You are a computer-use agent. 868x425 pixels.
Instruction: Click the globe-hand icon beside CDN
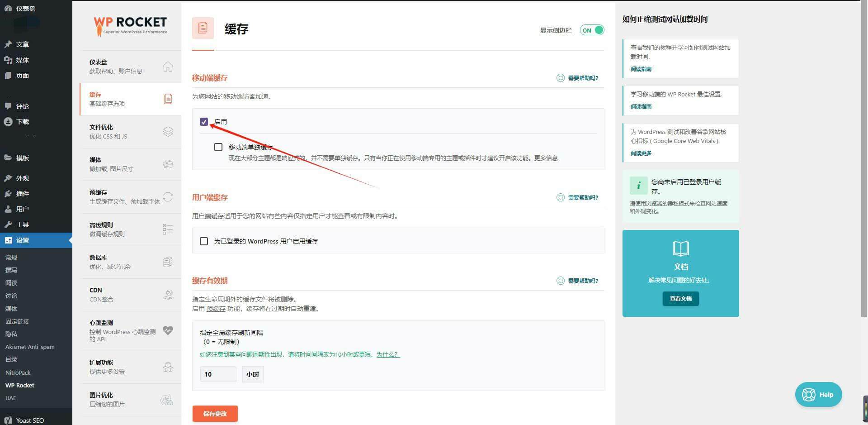(x=168, y=295)
